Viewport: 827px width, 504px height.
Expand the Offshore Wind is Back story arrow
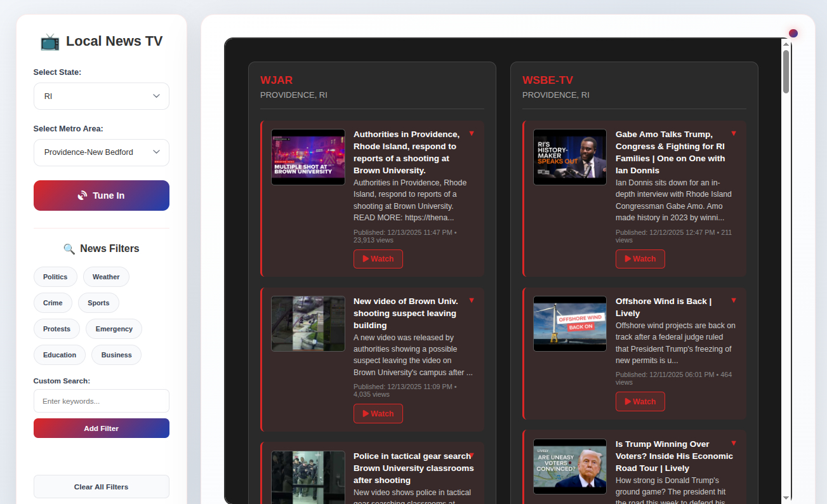(734, 300)
